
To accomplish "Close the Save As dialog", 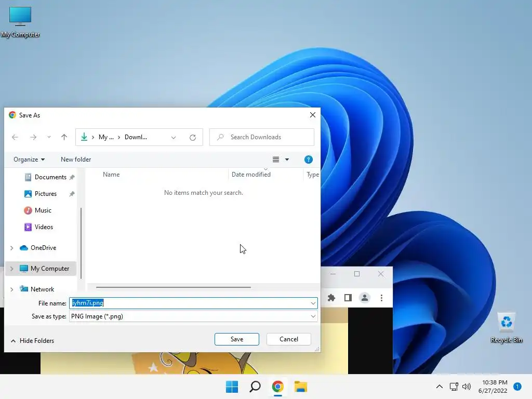I will [313, 115].
